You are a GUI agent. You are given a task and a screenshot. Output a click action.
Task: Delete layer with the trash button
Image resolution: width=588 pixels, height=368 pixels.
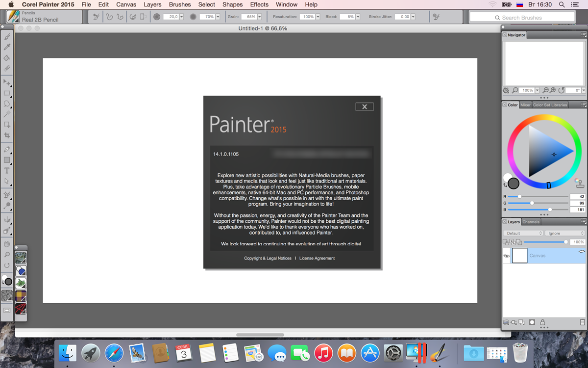point(582,322)
